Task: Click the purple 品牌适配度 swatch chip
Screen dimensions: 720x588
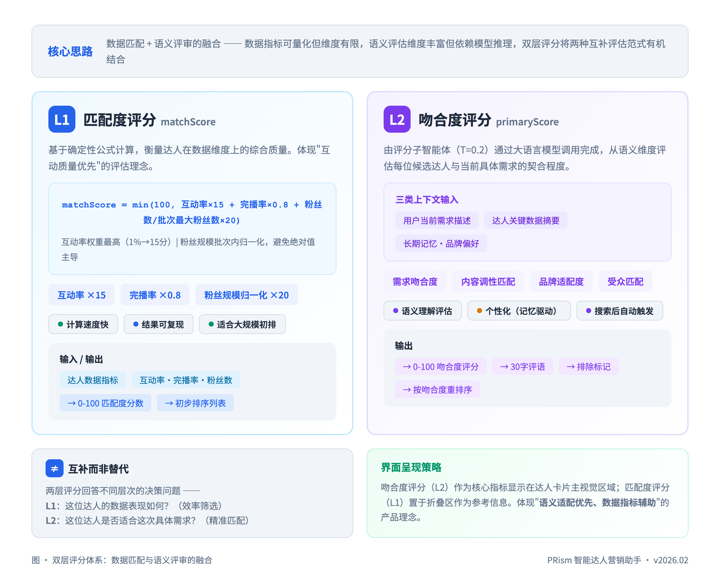Action: pos(561,281)
